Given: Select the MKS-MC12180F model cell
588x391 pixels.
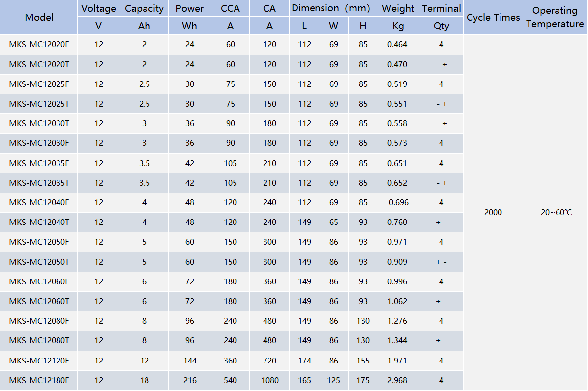Looking at the screenshot, I should point(39,381).
